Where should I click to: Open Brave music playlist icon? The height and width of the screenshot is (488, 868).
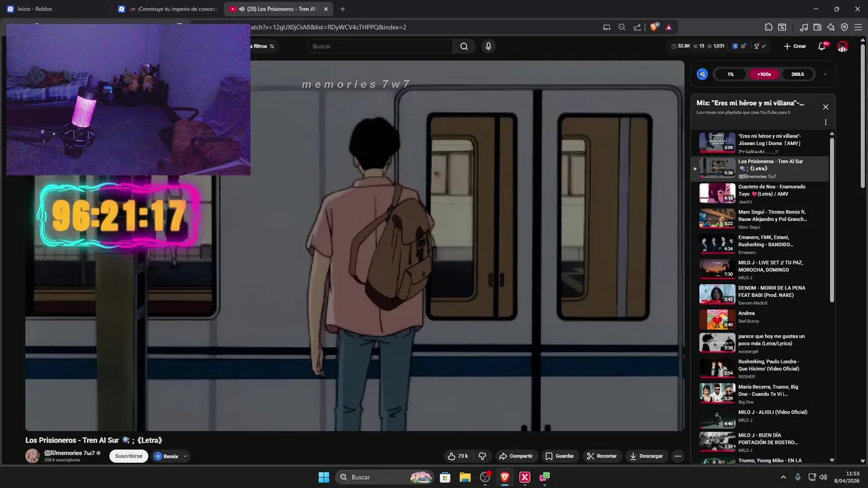(x=804, y=27)
